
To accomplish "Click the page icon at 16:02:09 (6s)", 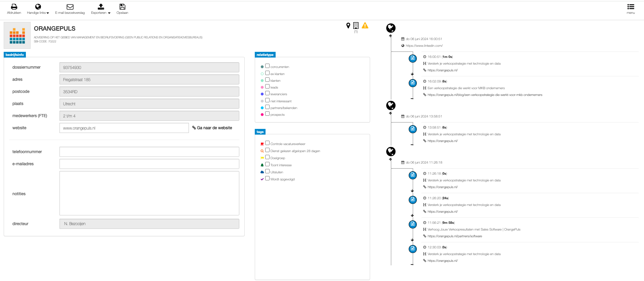I will [x=412, y=83].
